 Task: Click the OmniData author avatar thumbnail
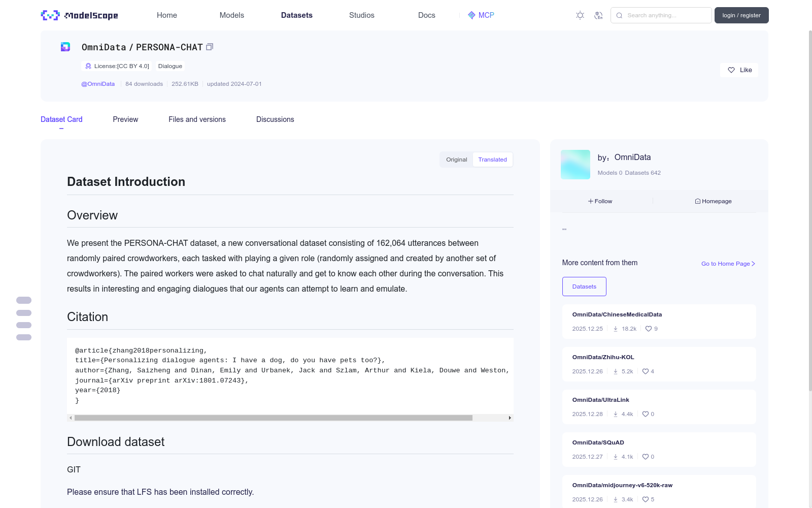coord(576,165)
